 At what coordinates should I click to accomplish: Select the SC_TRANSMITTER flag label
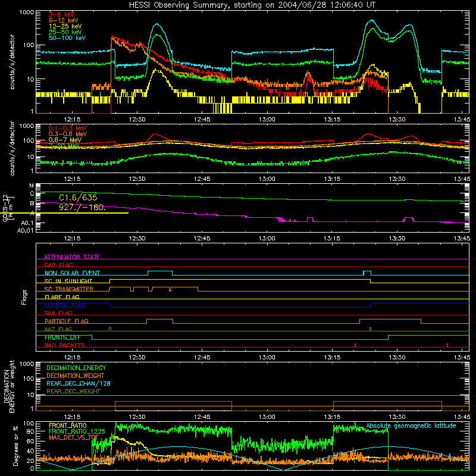(x=69, y=289)
